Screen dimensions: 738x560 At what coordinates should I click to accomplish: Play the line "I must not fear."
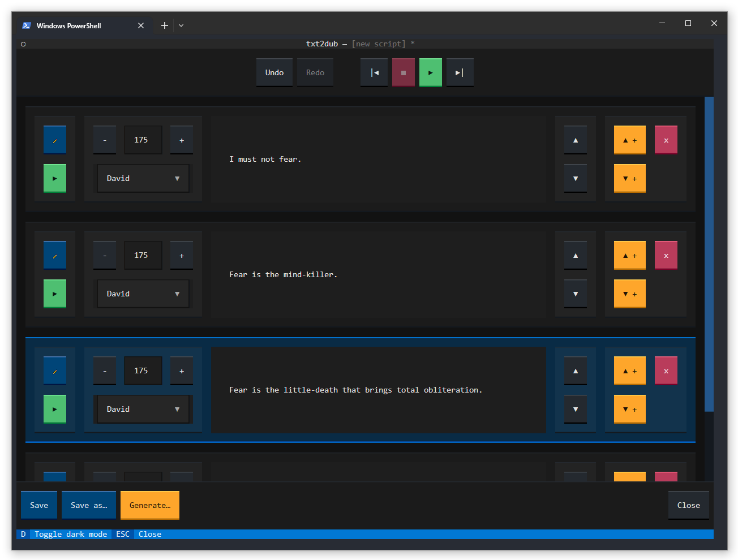click(55, 178)
